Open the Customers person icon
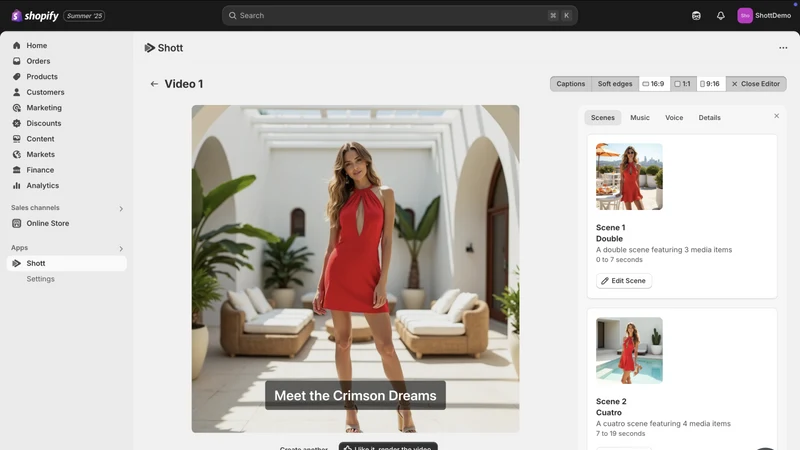This screenshot has width=800, height=450. point(17,92)
